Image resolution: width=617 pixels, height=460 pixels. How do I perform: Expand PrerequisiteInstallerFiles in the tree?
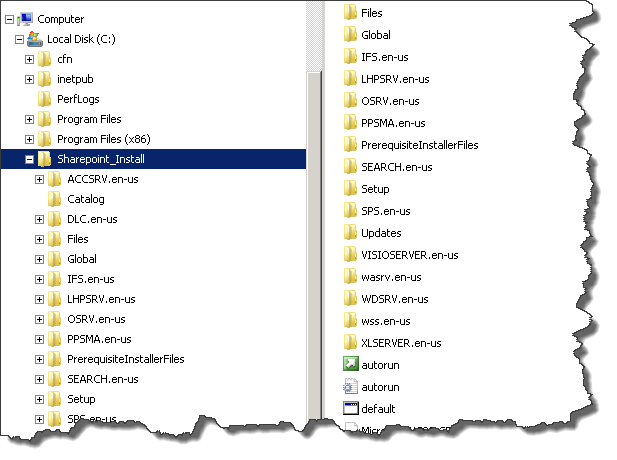[x=39, y=359]
